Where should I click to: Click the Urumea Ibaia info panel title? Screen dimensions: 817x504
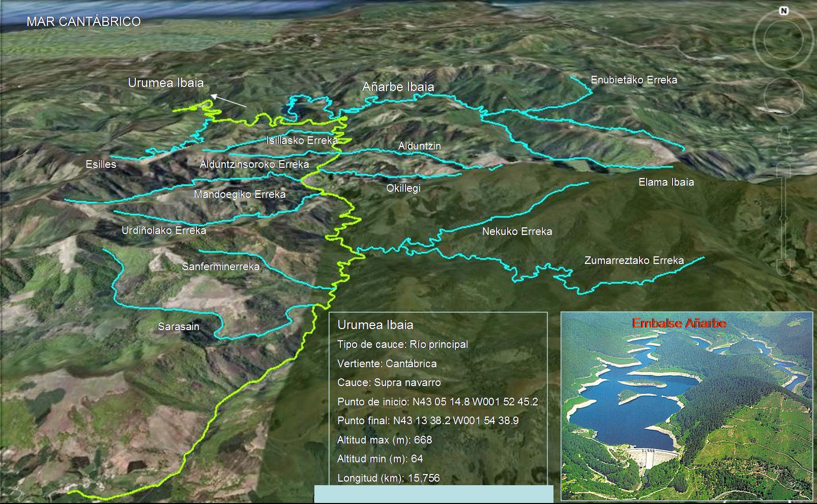(375, 325)
